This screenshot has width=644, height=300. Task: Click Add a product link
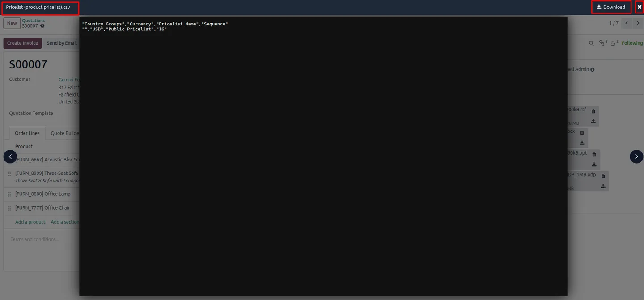(30, 222)
